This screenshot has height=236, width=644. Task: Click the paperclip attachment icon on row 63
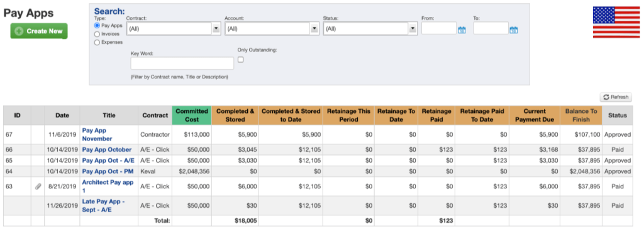(38, 186)
